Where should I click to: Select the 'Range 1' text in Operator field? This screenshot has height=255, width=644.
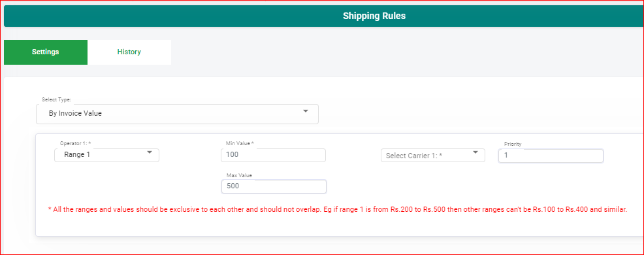77,155
